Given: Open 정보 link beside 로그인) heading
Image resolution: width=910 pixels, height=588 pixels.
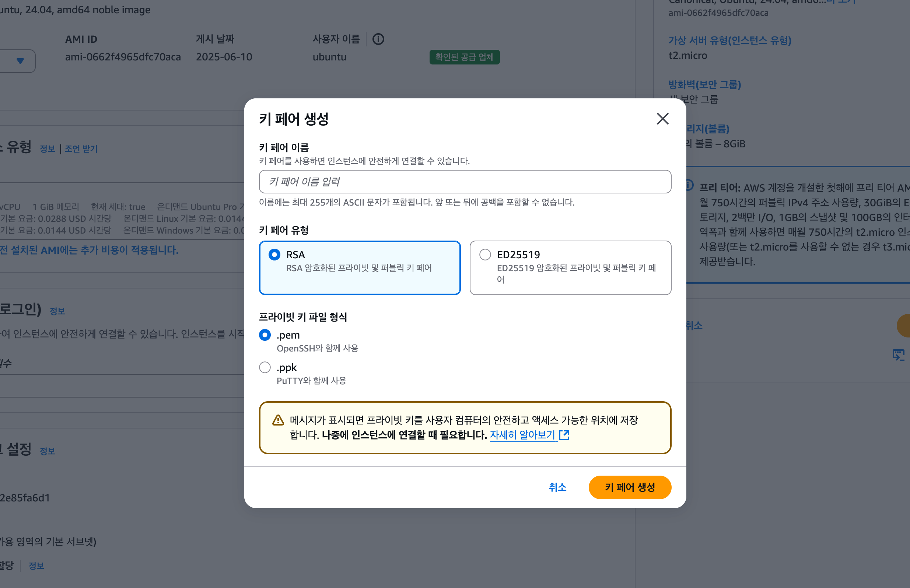Looking at the screenshot, I should 57,311.
